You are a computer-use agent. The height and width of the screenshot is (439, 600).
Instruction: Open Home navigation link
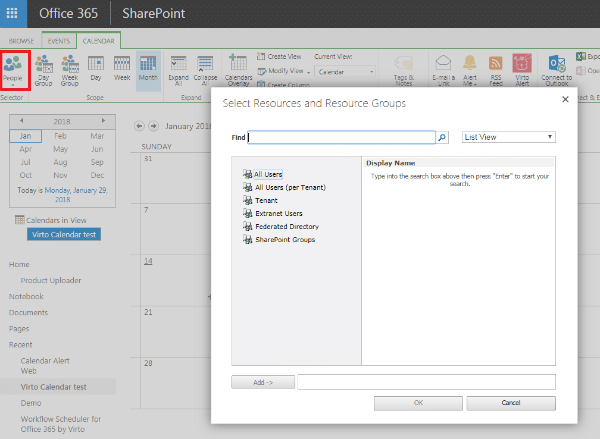click(19, 264)
